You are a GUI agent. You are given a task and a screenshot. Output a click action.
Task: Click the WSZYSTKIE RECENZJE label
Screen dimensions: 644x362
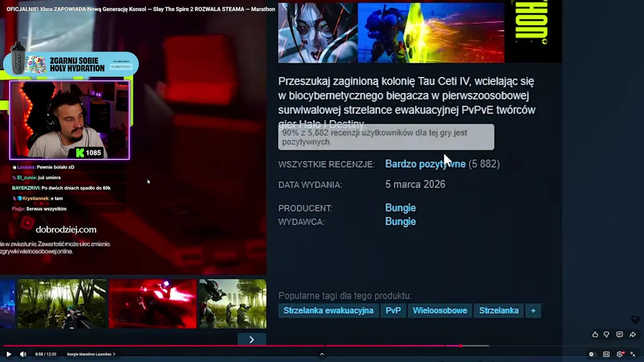coord(327,164)
